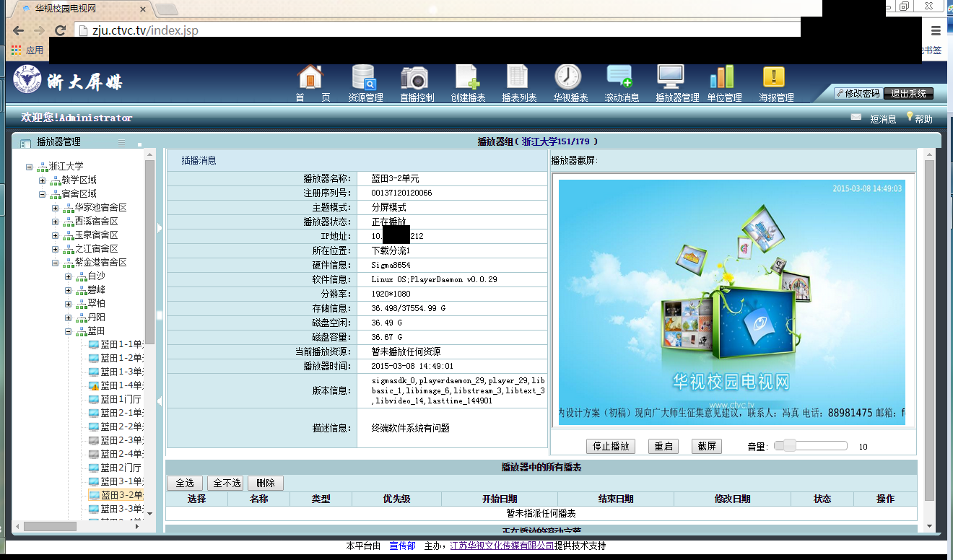Expand the 之江宿舍区 node
The width and height of the screenshot is (953, 560).
coord(56,249)
